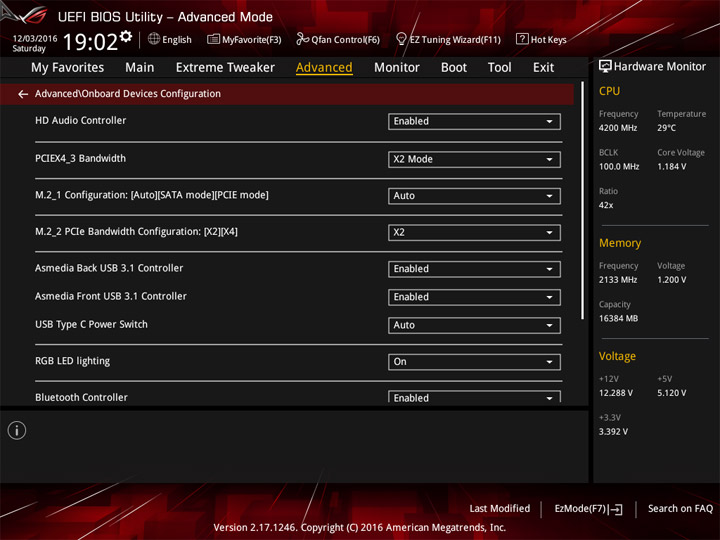Open M.2_1 Configuration dropdown
Image resolution: width=720 pixels, height=540 pixels.
(x=474, y=196)
